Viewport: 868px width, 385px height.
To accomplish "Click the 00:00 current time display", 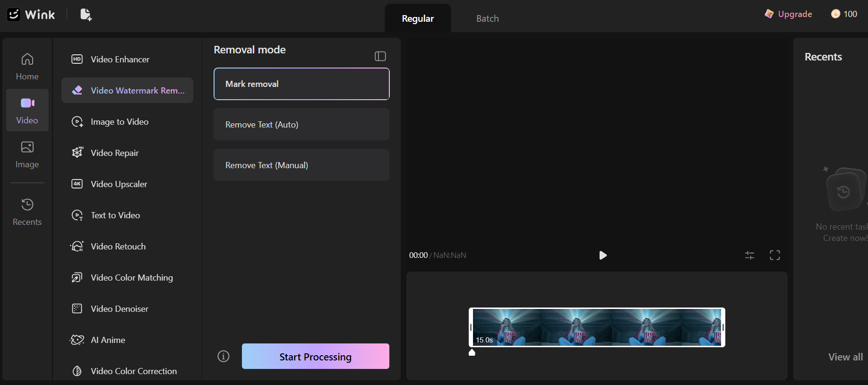I will (x=418, y=255).
